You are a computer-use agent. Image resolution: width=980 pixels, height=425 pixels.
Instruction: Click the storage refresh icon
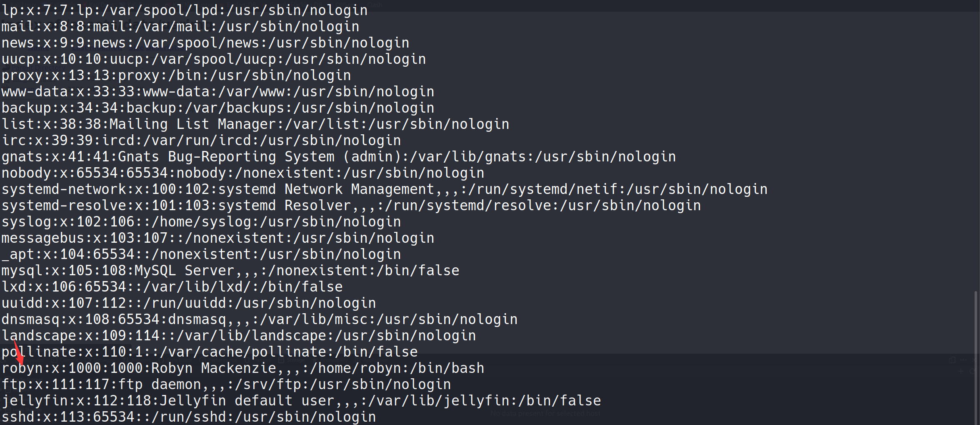coord(972,371)
